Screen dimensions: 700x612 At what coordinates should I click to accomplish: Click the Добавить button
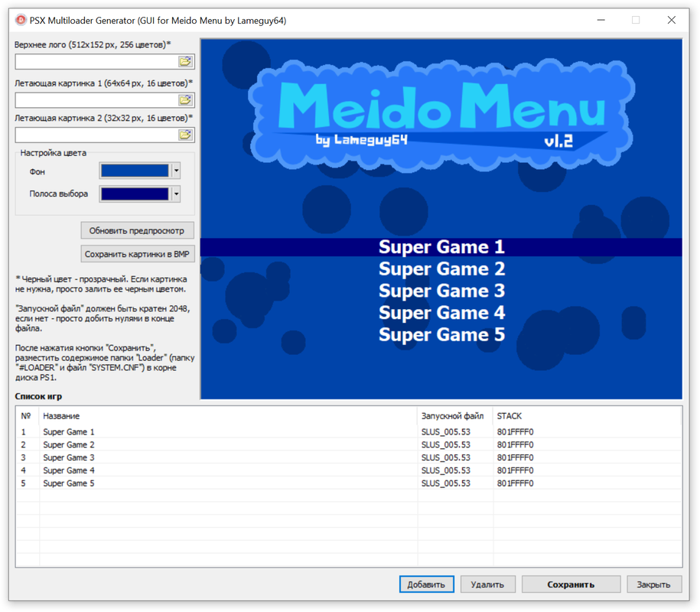pos(426,584)
